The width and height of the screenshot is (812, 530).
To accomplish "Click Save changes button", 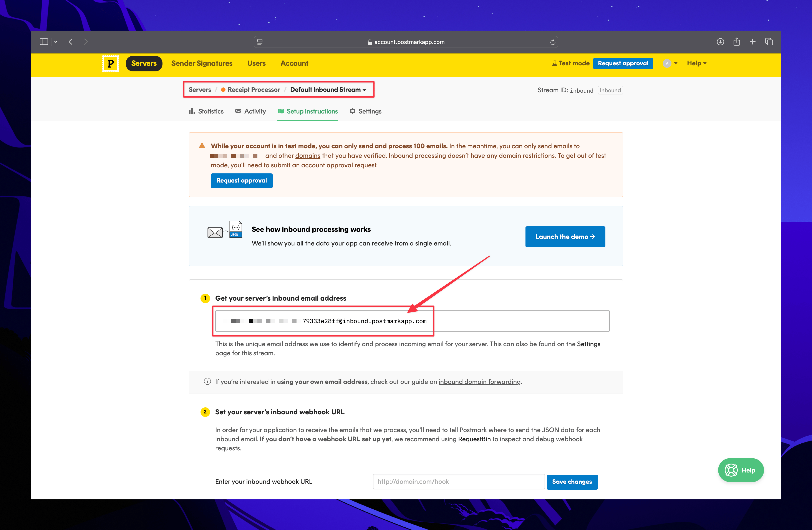I will pos(572,482).
